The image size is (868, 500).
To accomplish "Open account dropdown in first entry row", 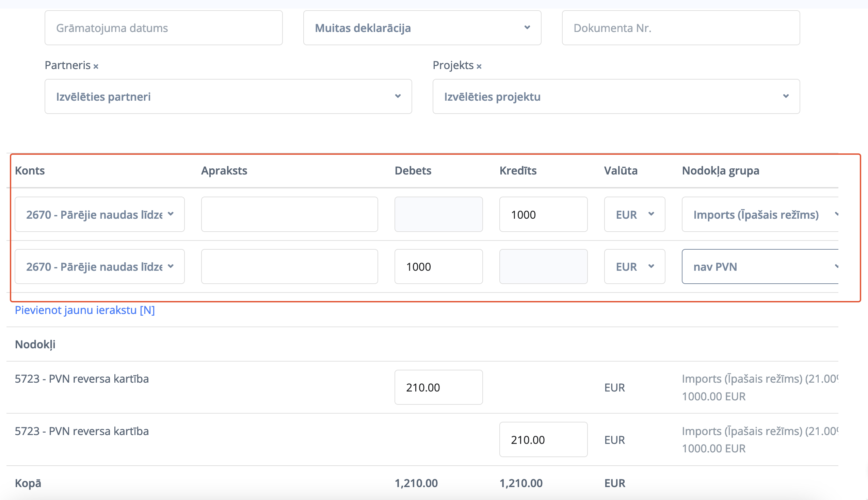I will [100, 214].
